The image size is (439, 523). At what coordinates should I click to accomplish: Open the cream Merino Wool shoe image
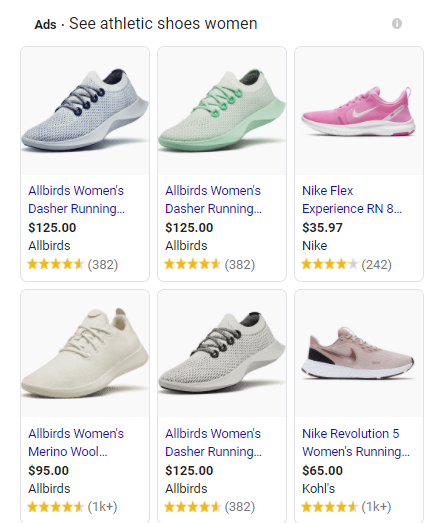point(85,354)
